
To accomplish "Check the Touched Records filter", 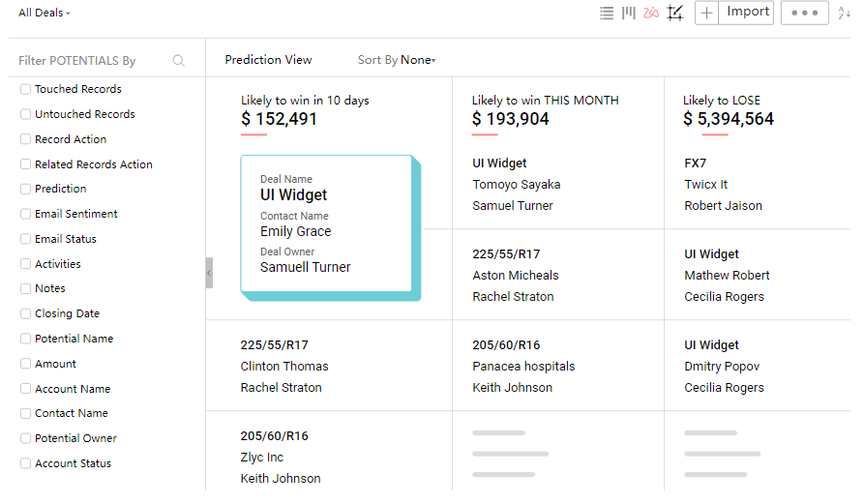I will tap(26, 89).
